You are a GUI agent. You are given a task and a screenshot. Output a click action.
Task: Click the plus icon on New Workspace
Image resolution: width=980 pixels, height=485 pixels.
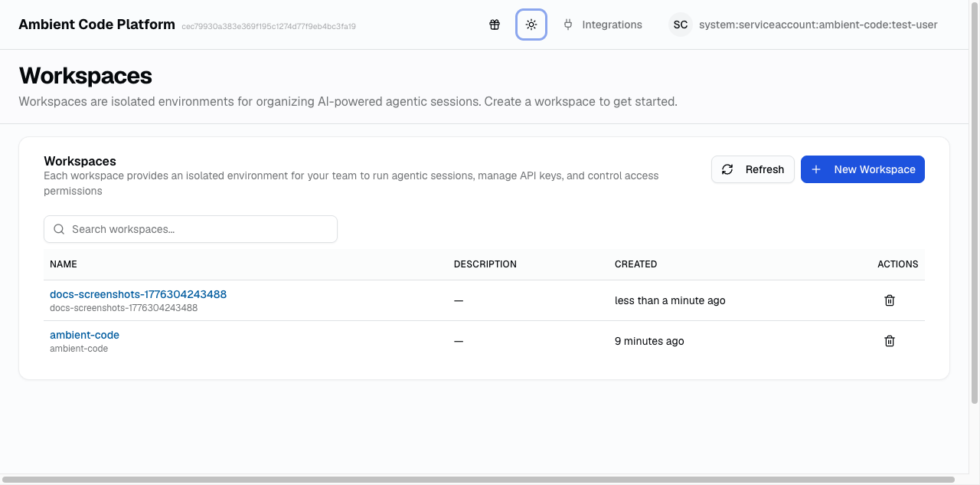click(x=815, y=169)
